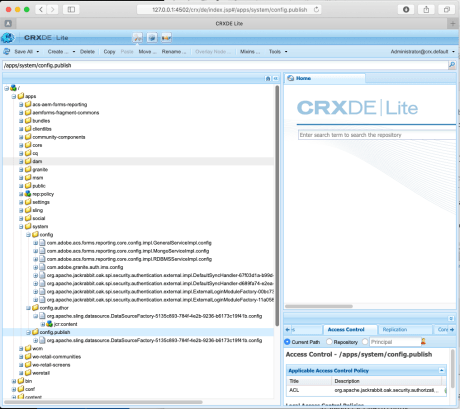Click the dam folder icon
The width and height of the screenshot is (460, 409).
[28, 161]
